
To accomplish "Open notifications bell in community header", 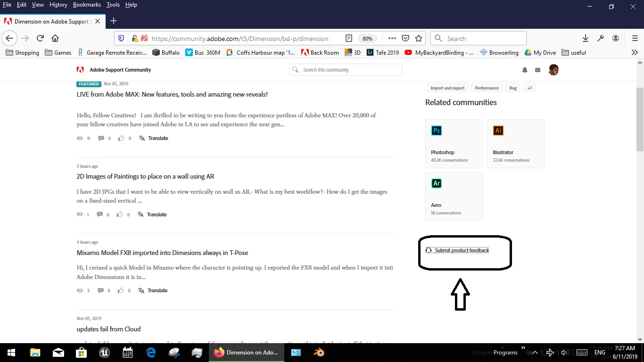I will (x=525, y=70).
